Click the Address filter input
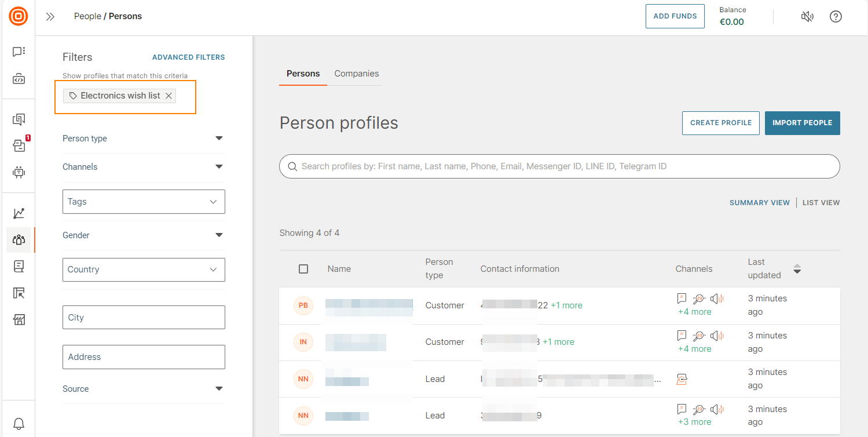This screenshot has height=437, width=868. click(x=144, y=357)
